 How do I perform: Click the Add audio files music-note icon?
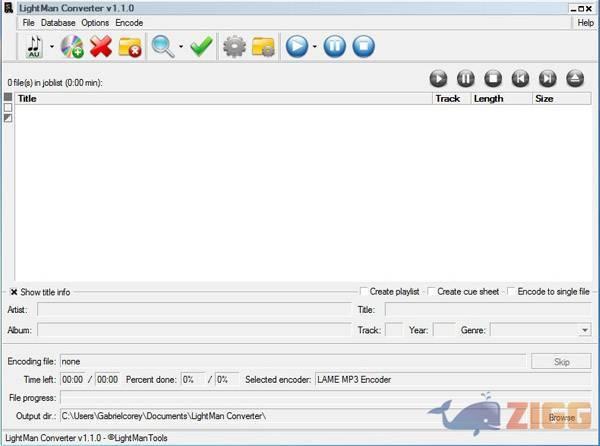coord(34,46)
